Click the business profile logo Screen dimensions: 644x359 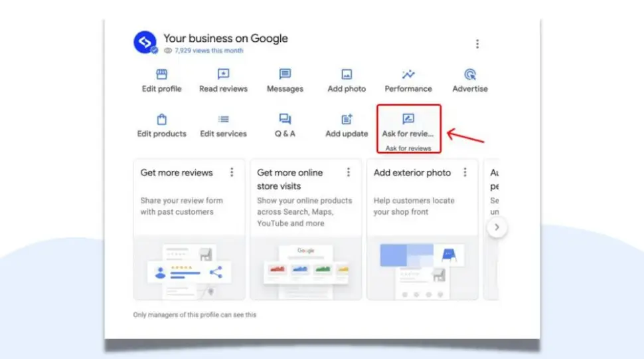145,42
